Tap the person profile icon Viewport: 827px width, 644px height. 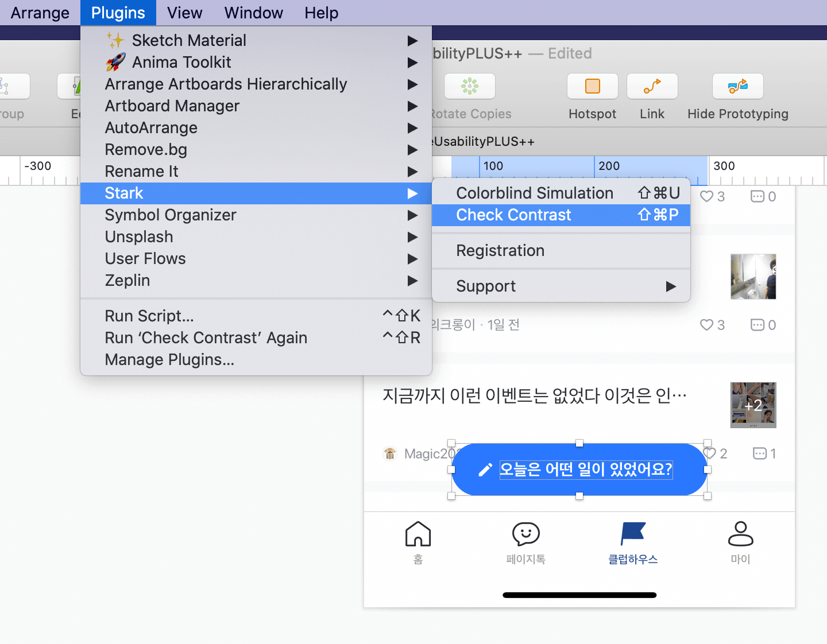[x=740, y=534]
